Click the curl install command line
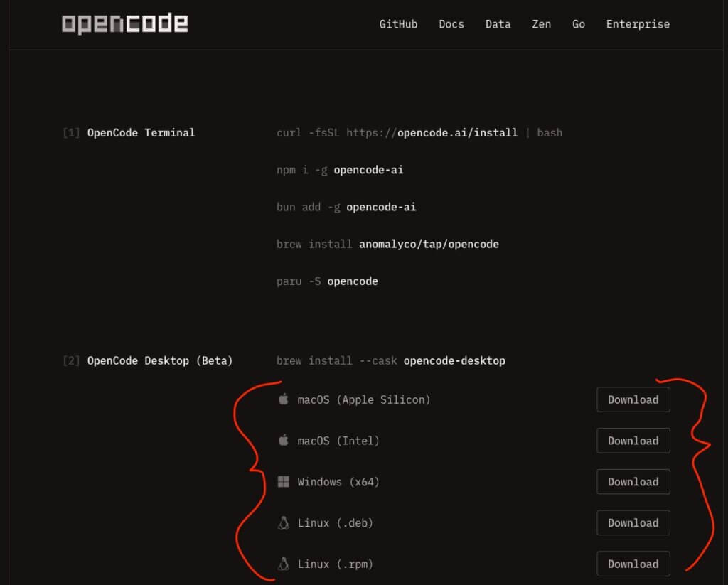The height and width of the screenshot is (585, 728). click(x=419, y=133)
